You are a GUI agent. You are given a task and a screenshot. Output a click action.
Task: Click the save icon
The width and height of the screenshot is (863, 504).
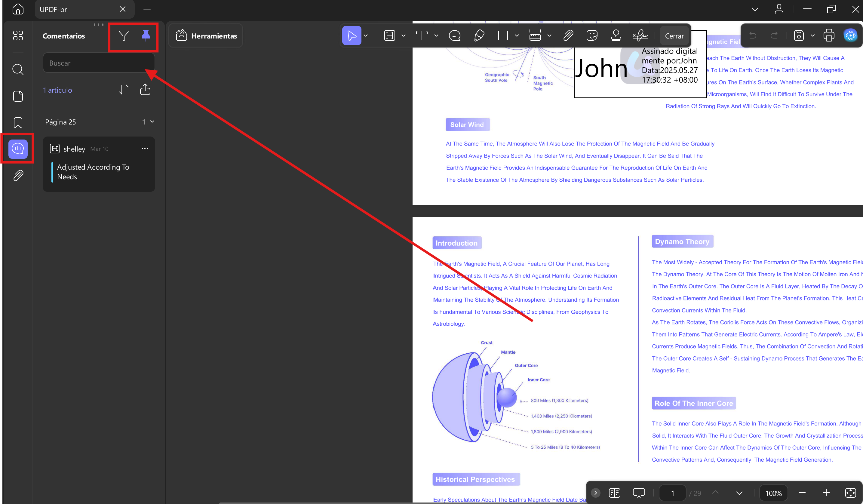tap(799, 35)
